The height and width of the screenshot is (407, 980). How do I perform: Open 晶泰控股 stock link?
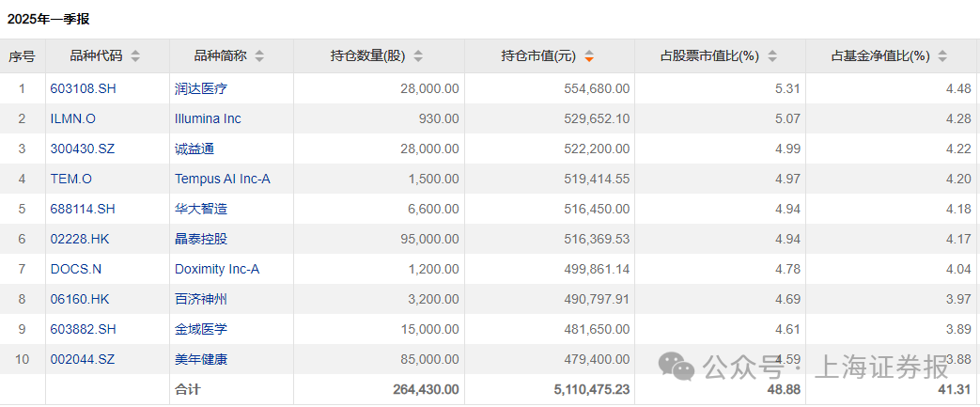pyautogui.click(x=201, y=239)
